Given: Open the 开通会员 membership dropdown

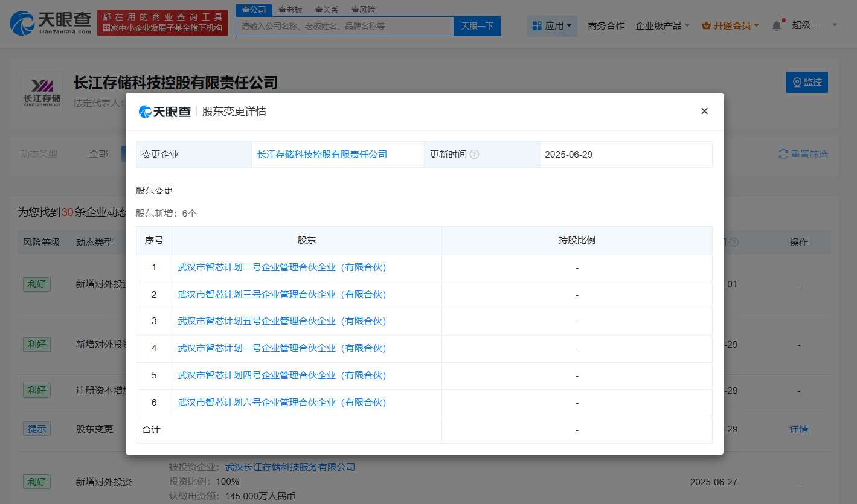Looking at the screenshot, I should pos(730,25).
